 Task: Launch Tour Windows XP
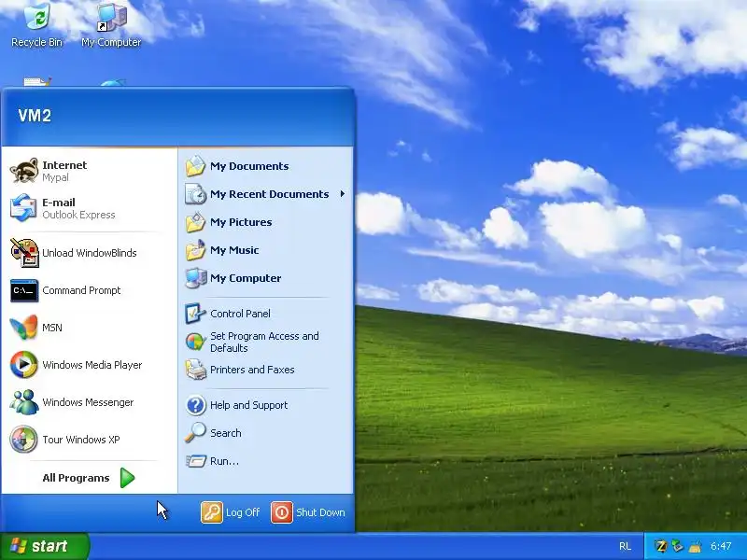click(x=89, y=440)
